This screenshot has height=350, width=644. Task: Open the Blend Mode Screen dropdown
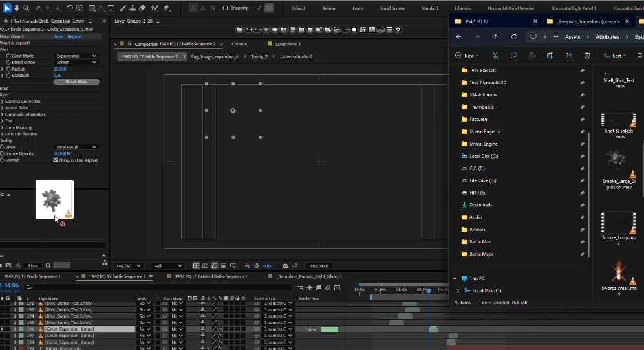(x=76, y=63)
